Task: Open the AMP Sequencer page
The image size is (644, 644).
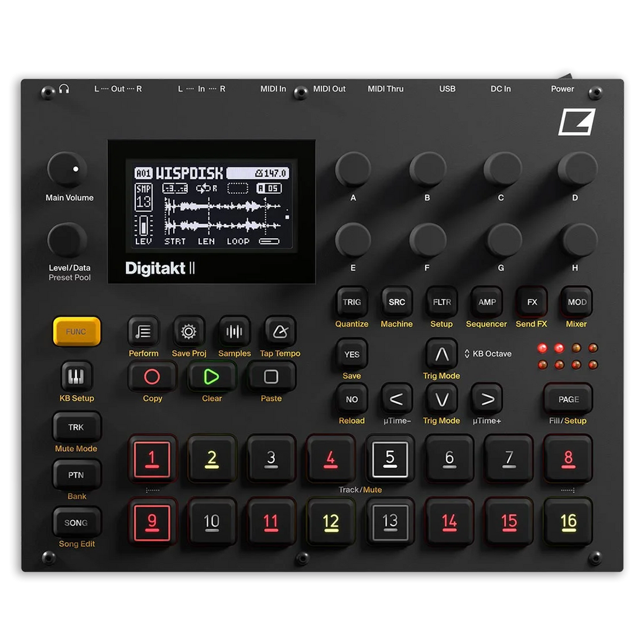Action: [486, 302]
